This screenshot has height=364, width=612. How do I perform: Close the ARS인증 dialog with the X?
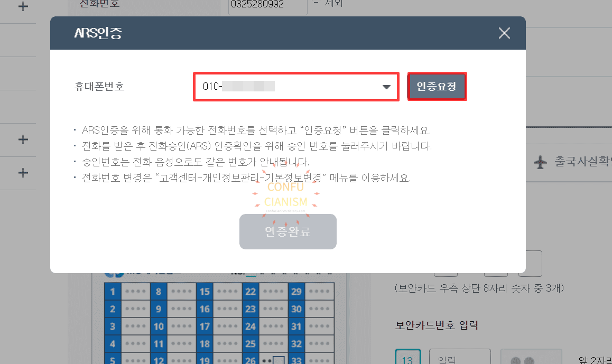pos(504,33)
